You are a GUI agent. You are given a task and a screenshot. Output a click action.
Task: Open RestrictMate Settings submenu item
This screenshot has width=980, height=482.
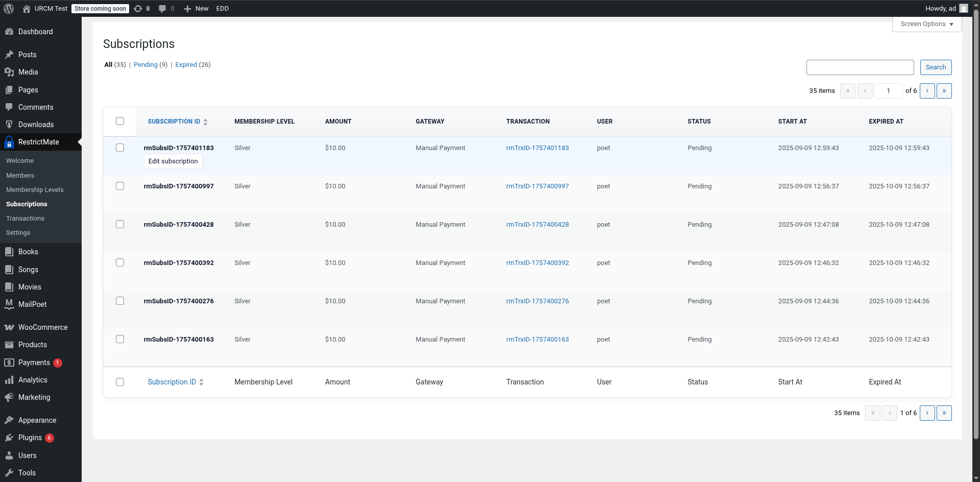pos(18,232)
